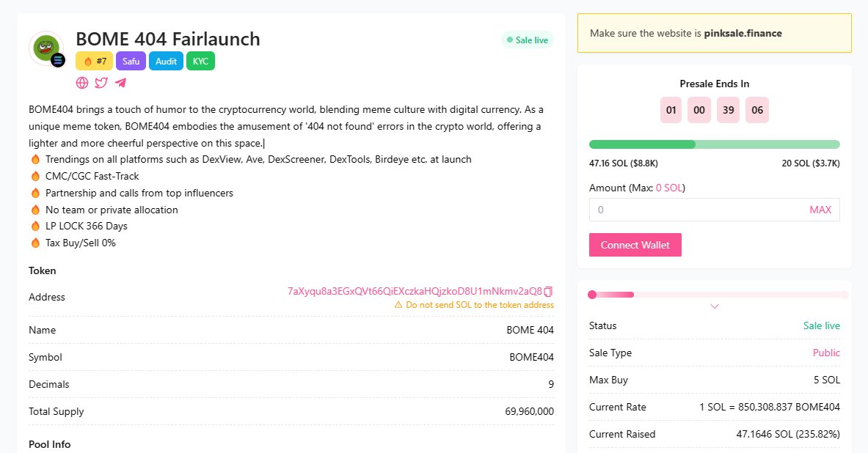Screen dimensions: 868x453
Task: Click the Connect Wallet button
Action: [635, 245]
